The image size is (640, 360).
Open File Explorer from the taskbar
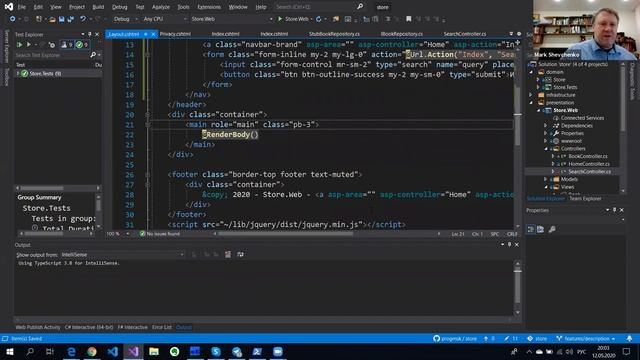click(154, 351)
